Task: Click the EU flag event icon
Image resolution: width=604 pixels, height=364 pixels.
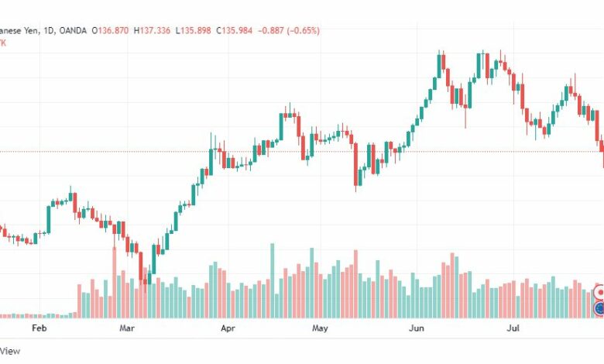Action: click(600, 308)
